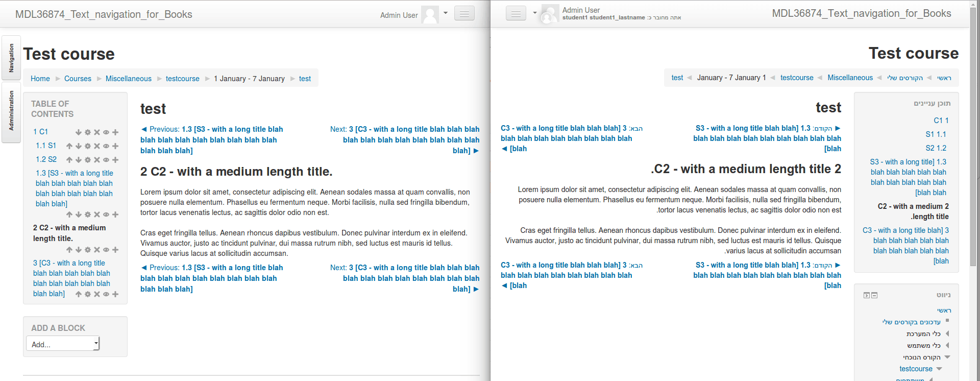Open Admin User menu arrow in left window
This screenshot has height=381, width=980.
[446, 13]
